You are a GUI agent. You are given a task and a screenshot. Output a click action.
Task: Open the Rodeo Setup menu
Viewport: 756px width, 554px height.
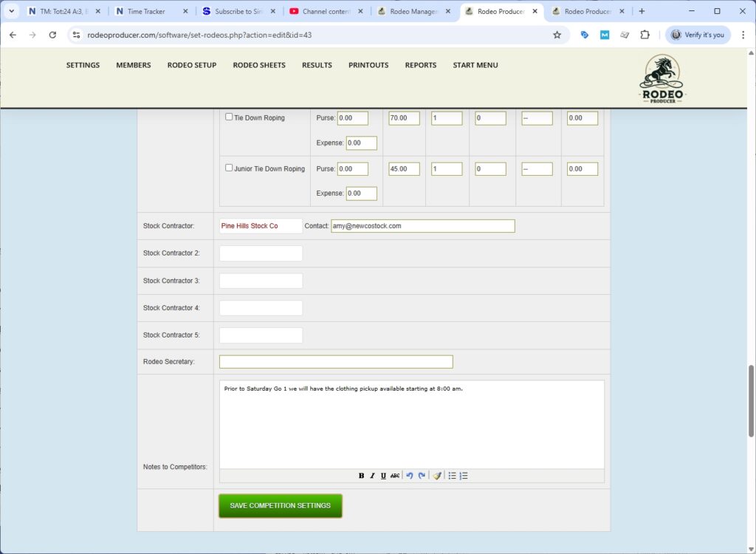(192, 65)
